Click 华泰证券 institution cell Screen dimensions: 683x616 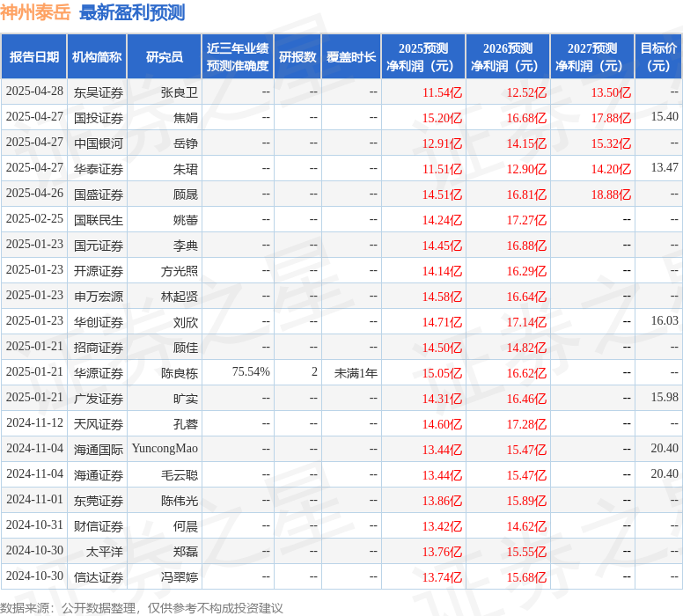(x=99, y=169)
